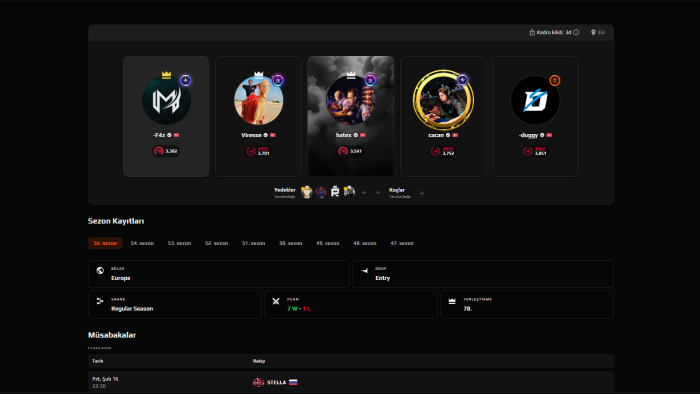Click the Tarih column header
The width and height of the screenshot is (700, 394).
97,361
